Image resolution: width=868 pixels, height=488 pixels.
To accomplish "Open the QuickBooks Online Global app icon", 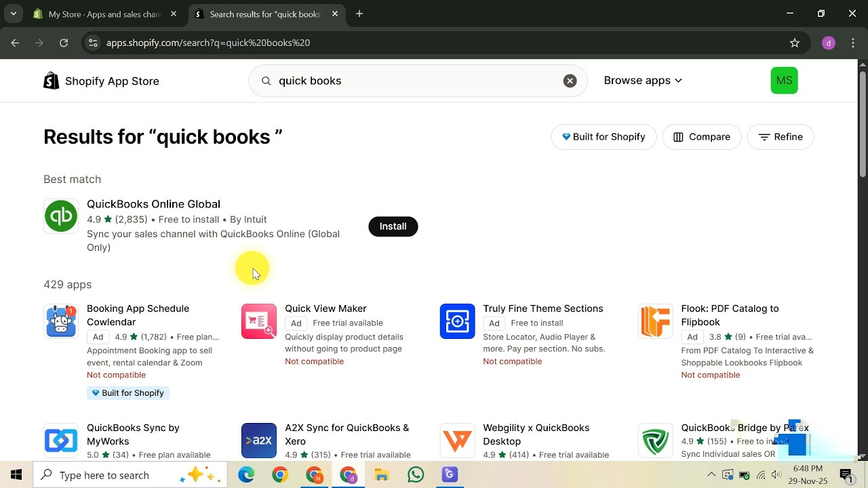I will 61,216.
